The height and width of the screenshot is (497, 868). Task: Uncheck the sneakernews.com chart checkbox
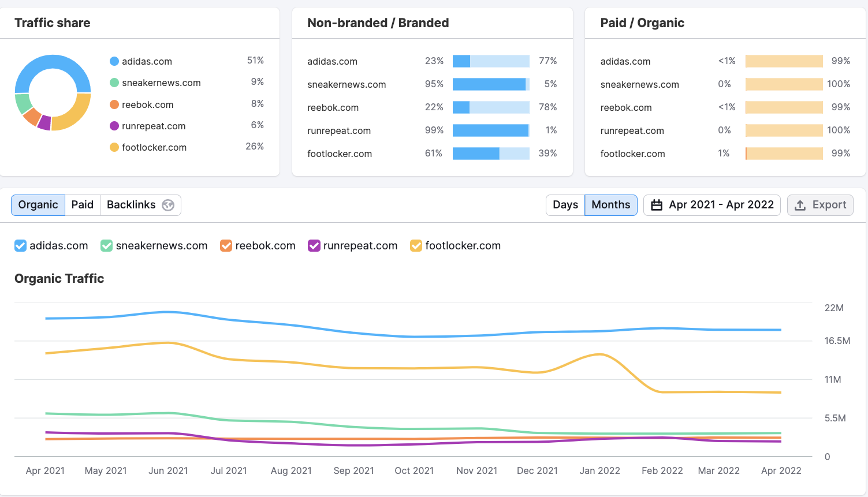point(106,246)
